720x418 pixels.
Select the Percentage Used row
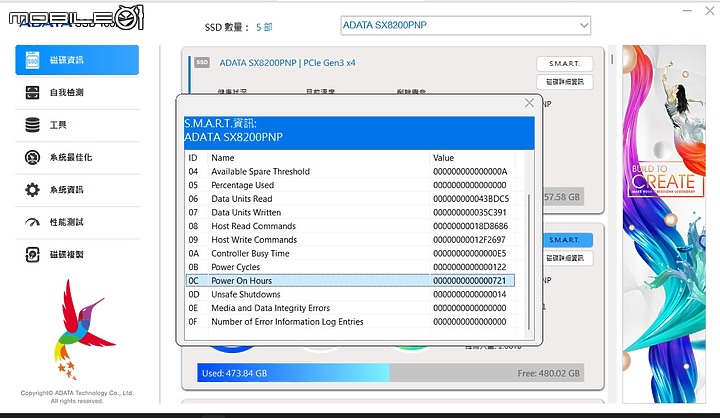click(x=350, y=185)
